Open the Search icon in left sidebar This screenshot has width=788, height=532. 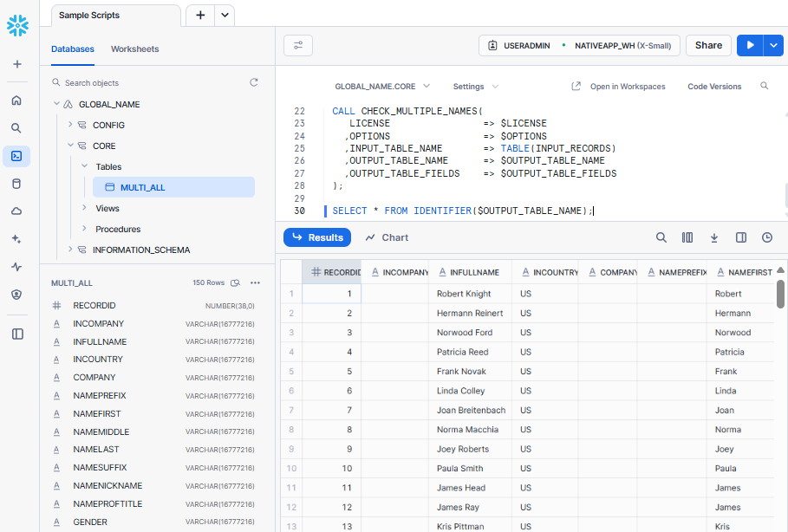(x=16, y=128)
